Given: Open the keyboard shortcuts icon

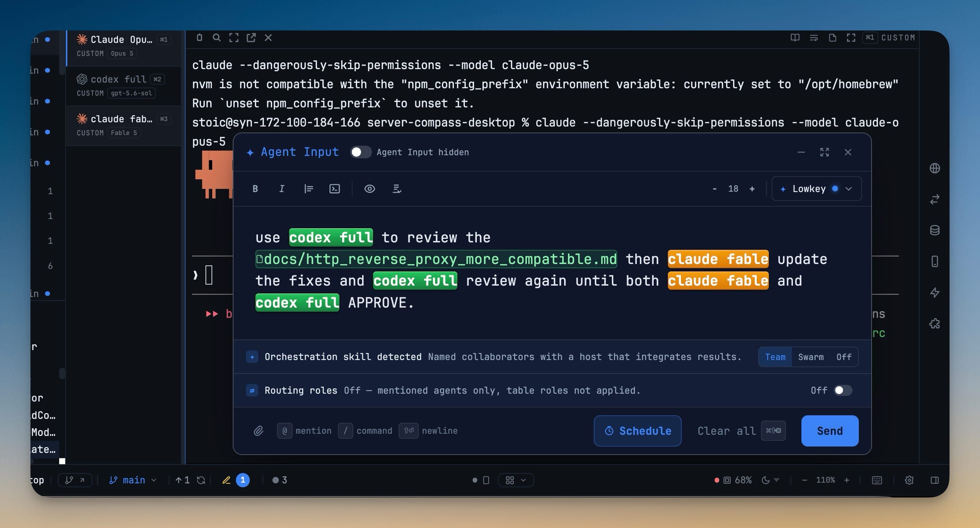Looking at the screenshot, I should [x=877, y=480].
